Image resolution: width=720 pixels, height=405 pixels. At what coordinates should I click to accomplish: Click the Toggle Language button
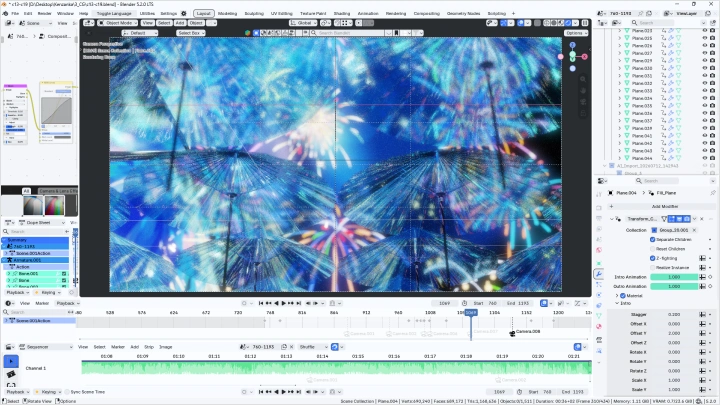pyautogui.click(x=113, y=13)
